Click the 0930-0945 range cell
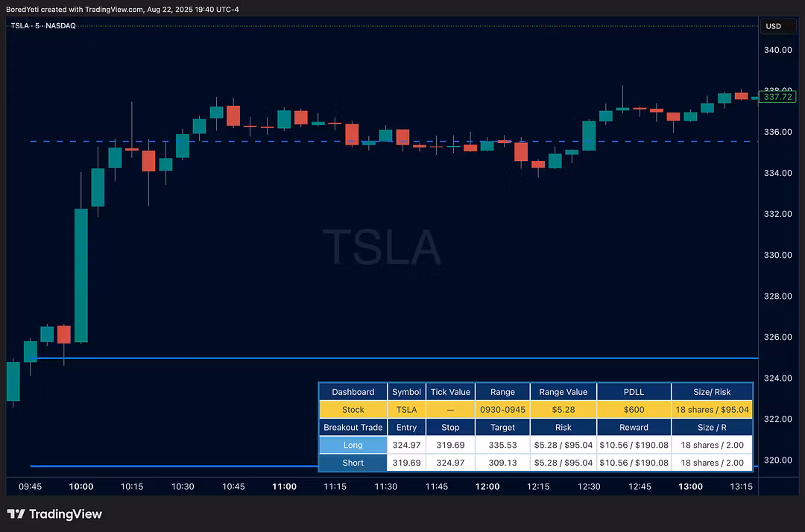The width and height of the screenshot is (805, 532). pyautogui.click(x=502, y=410)
